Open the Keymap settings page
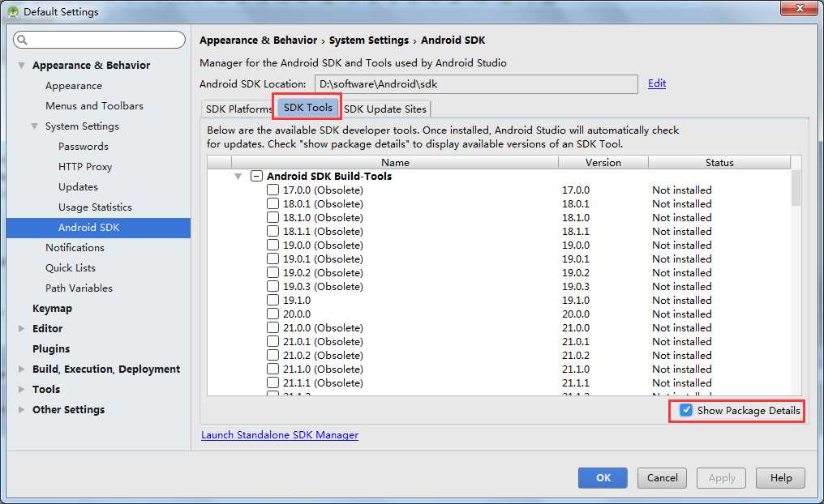 pyautogui.click(x=52, y=309)
